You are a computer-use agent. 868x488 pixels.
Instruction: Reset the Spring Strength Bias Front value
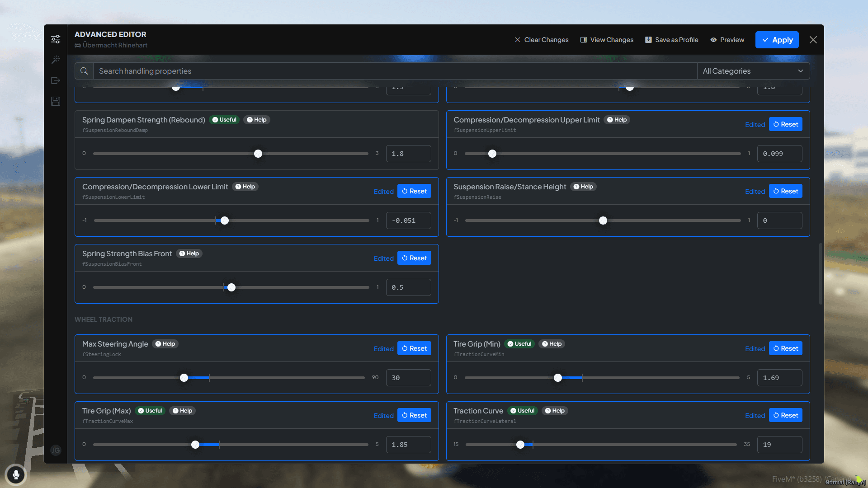[x=414, y=258]
